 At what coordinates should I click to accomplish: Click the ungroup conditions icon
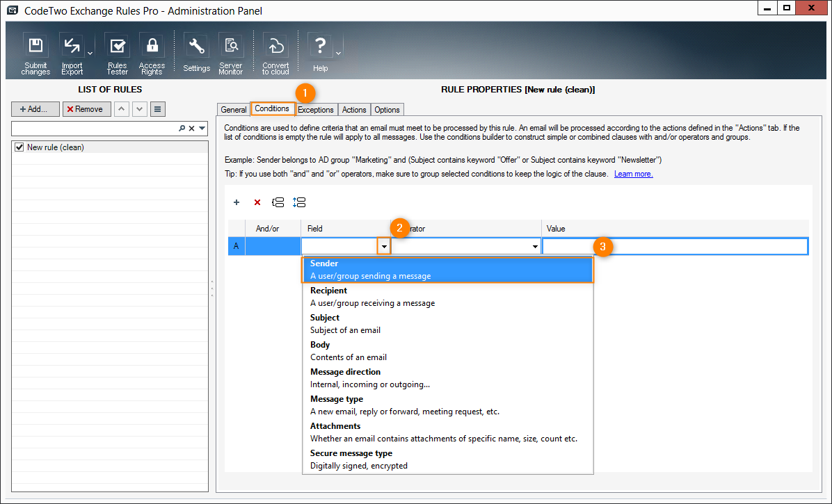(299, 202)
